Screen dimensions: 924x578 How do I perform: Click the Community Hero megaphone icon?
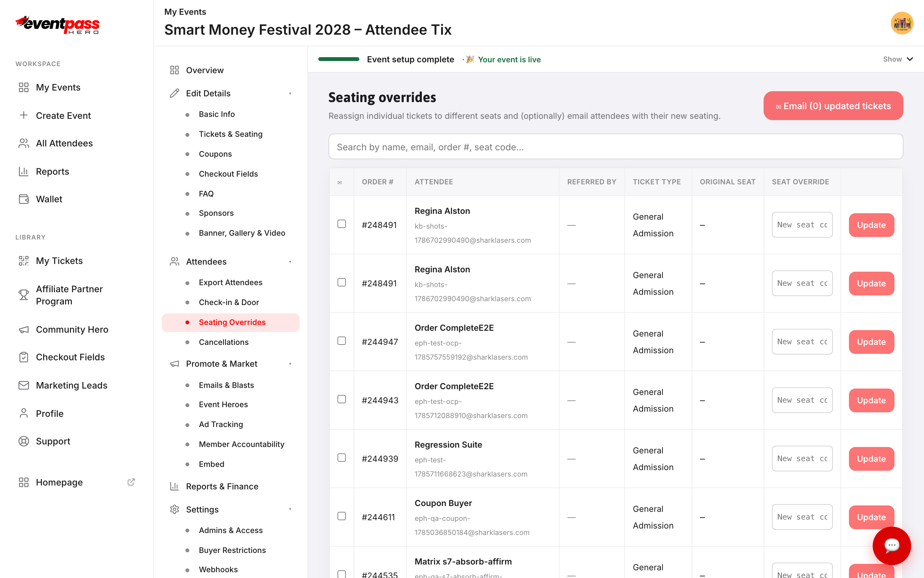pyautogui.click(x=24, y=329)
